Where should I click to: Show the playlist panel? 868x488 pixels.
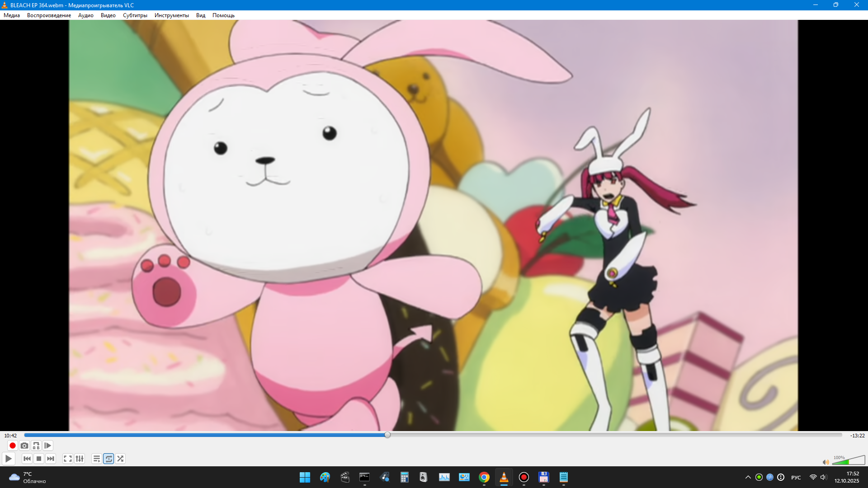[x=97, y=459]
